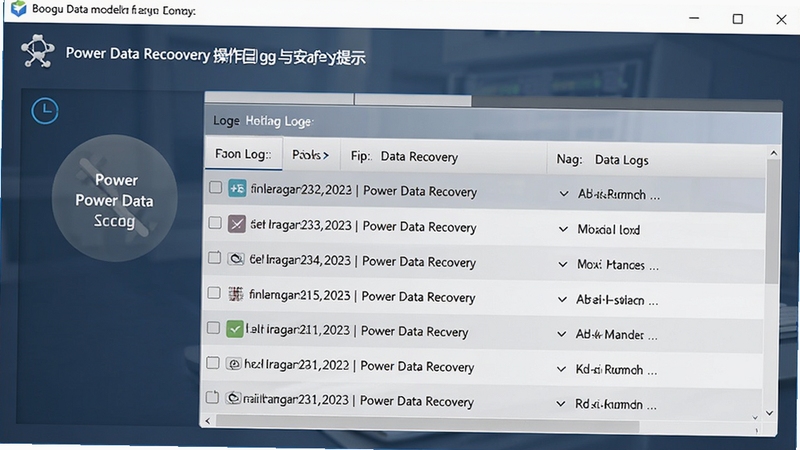Tick checkbox for row ending 234,2023
Image resolution: width=800 pixels, height=450 pixels.
pos(214,258)
